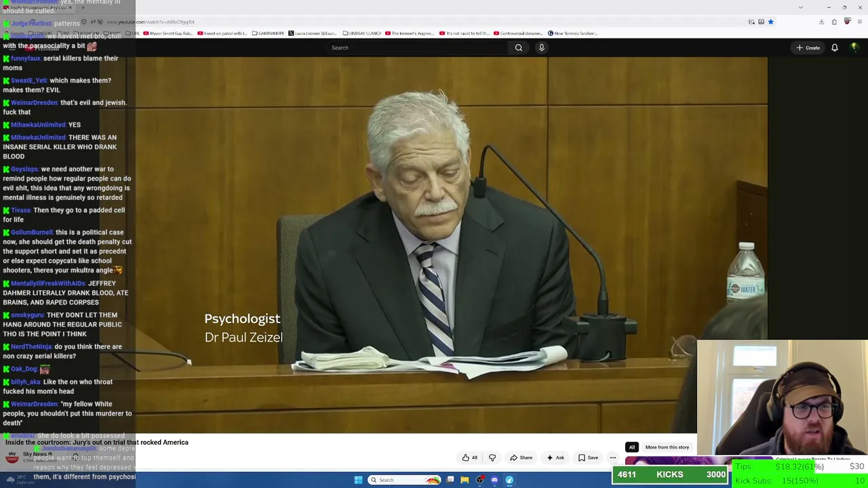The height and width of the screenshot is (488, 868).
Task: Click the Oak_Dog chat username
Action: pyautogui.click(x=24, y=369)
